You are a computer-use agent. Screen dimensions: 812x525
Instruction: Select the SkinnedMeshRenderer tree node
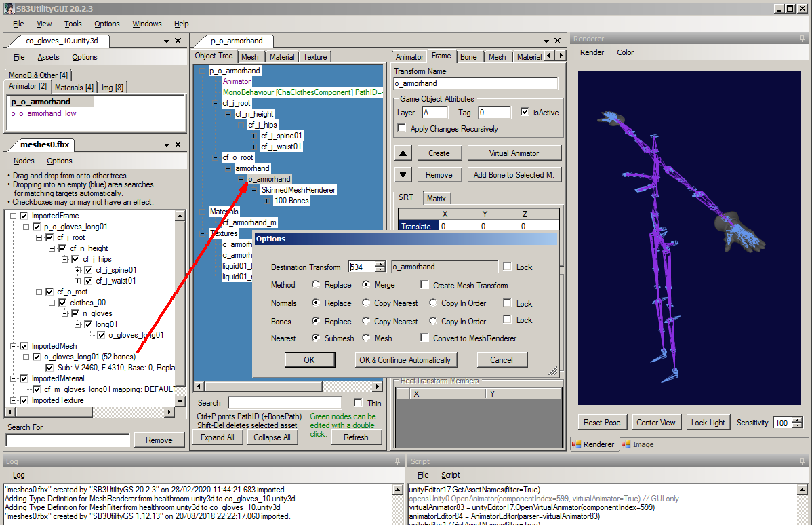coord(298,190)
